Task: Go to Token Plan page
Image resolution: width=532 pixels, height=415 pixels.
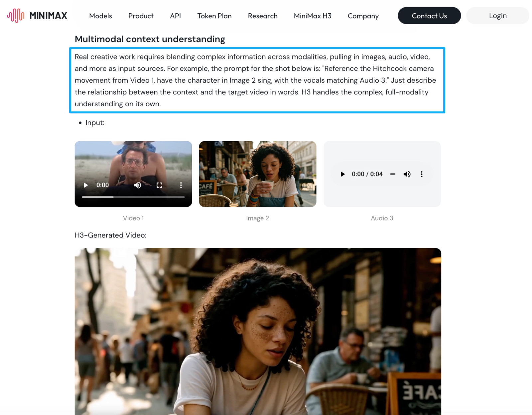Action: 214,16
